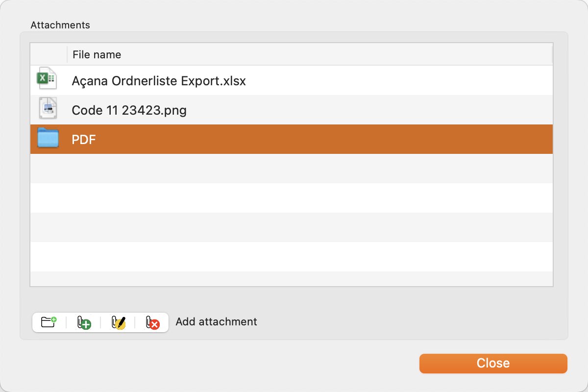Click the blue folder icon of PDF row

[48, 138]
